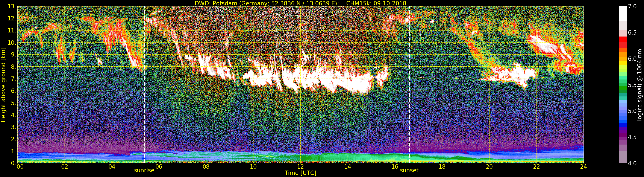Click the height axis tick '2.'
Screen dimensions: 644x177
14,139
